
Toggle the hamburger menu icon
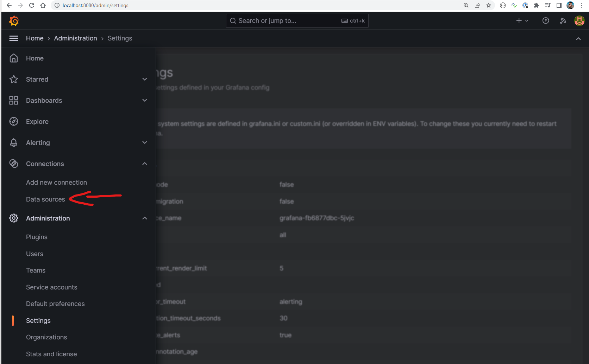point(14,38)
